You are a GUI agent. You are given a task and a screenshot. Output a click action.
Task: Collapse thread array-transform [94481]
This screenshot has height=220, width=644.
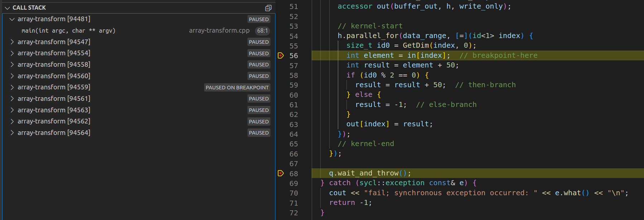[12, 19]
